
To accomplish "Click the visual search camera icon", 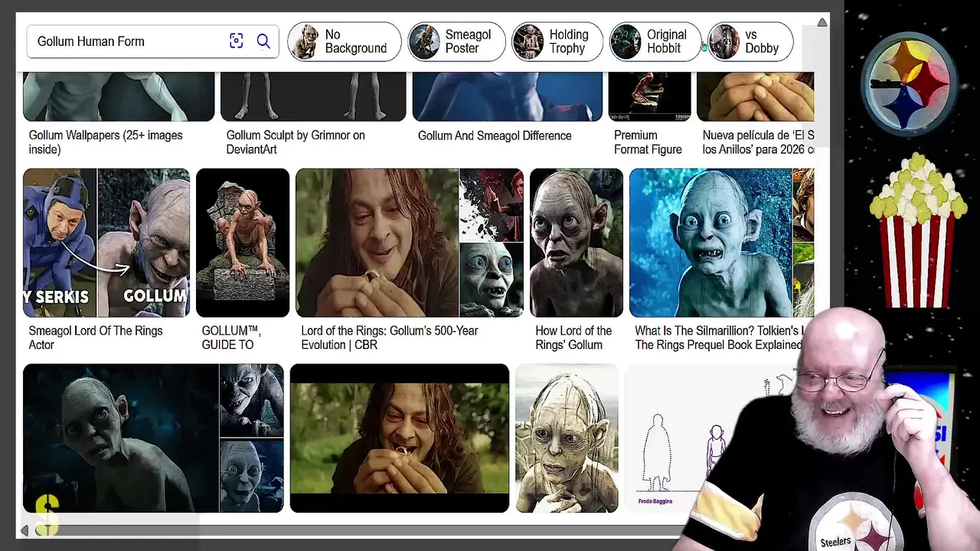I will pos(236,41).
